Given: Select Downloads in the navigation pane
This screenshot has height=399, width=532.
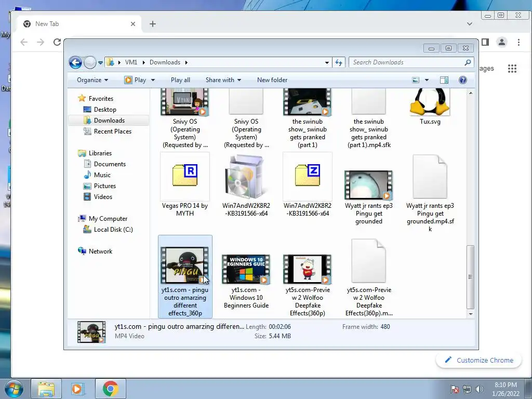Looking at the screenshot, I should 109,121.
